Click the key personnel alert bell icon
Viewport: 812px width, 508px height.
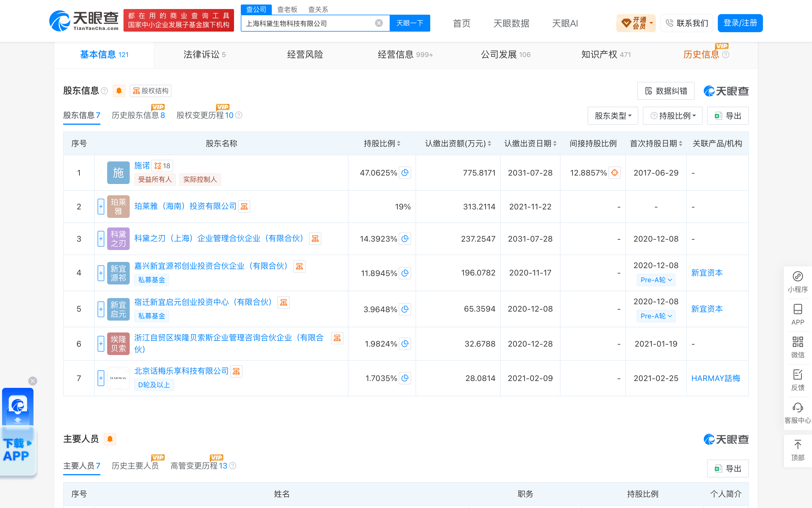click(110, 439)
